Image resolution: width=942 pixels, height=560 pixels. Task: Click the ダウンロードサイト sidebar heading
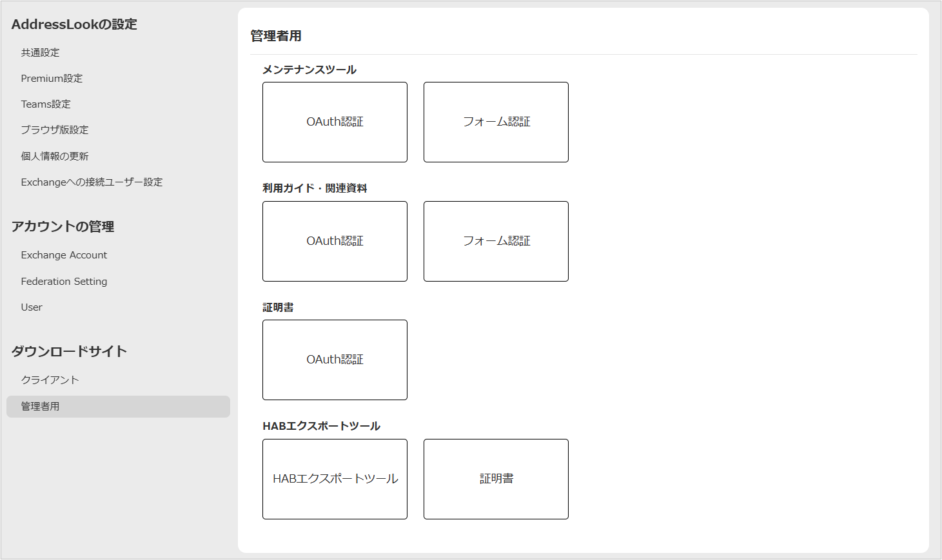(69, 351)
